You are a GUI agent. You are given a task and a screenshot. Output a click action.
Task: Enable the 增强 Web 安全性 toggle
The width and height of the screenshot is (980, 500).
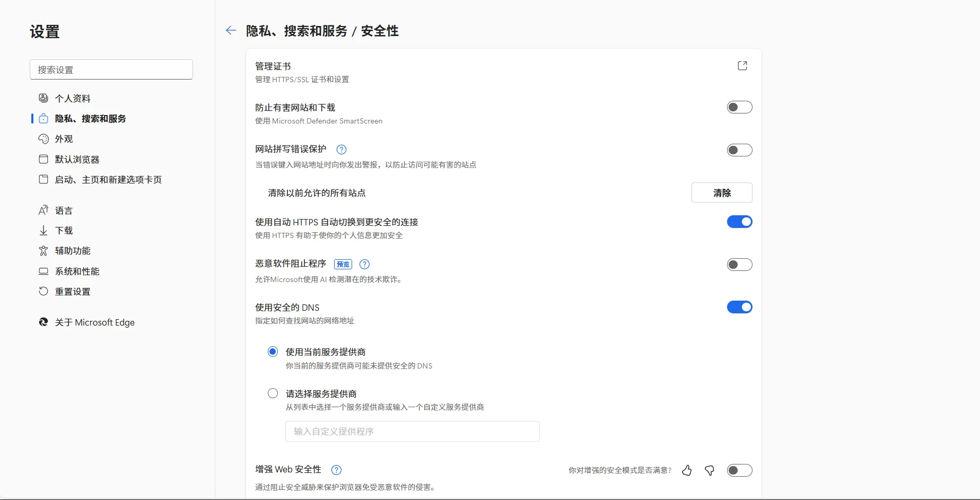(739, 470)
